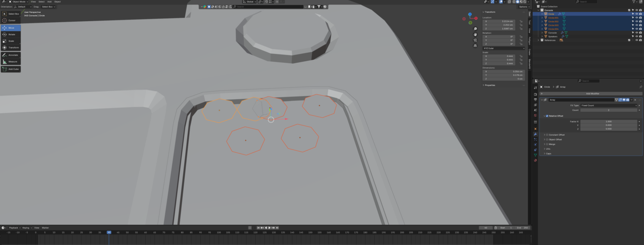Open Playback menu in timeline
644x245 pixels.
tap(14, 228)
